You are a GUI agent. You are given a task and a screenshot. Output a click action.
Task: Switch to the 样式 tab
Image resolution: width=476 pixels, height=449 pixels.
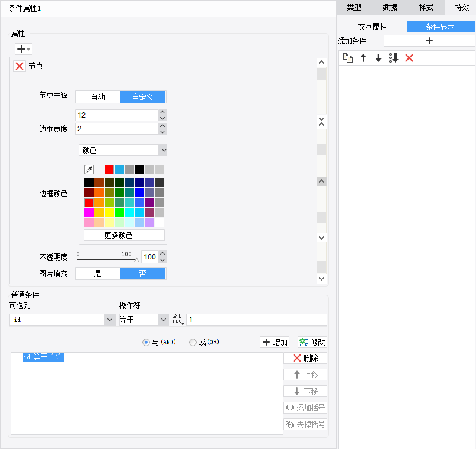click(426, 7)
